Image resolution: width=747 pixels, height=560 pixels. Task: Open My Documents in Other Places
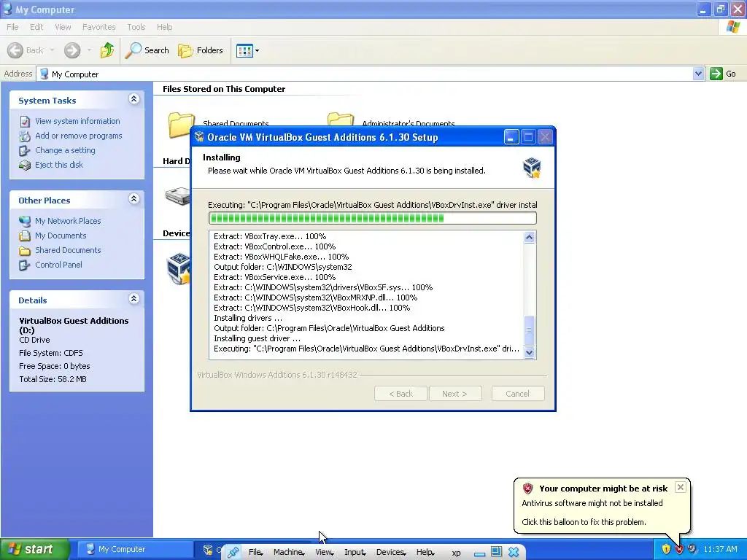61,236
